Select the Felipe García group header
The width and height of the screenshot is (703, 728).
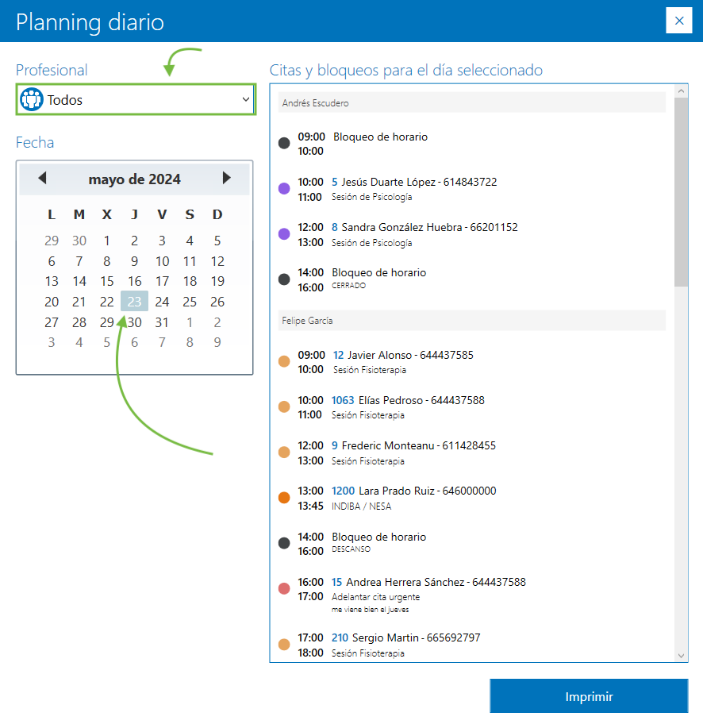pos(472,321)
